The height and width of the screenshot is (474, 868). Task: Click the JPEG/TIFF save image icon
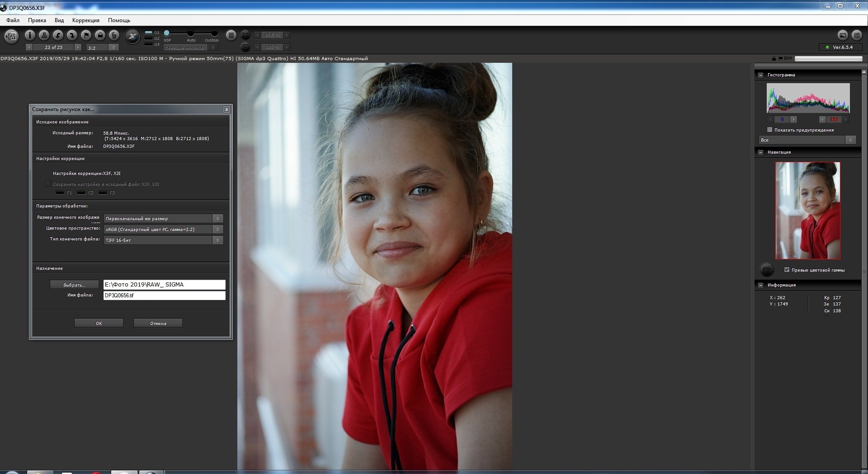[12, 36]
